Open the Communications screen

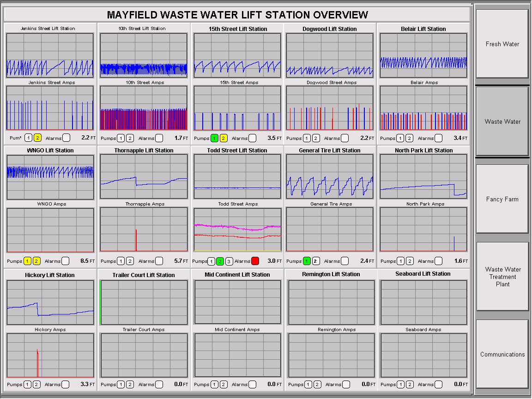502,354
